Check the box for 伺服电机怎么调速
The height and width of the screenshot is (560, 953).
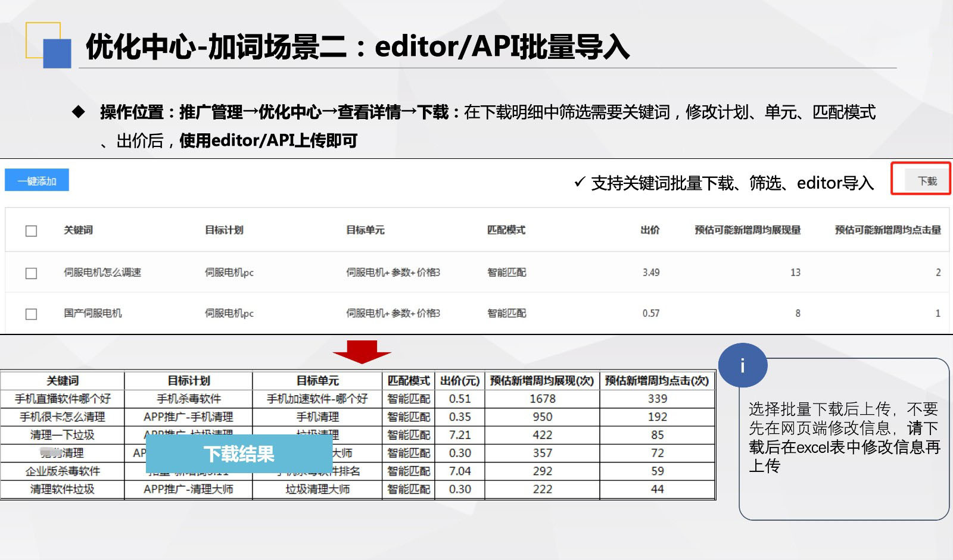(32, 273)
